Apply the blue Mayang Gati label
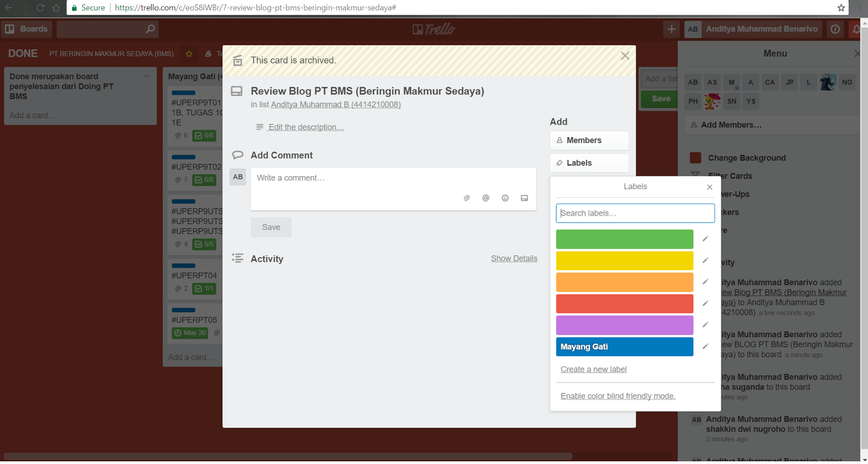 click(x=624, y=347)
